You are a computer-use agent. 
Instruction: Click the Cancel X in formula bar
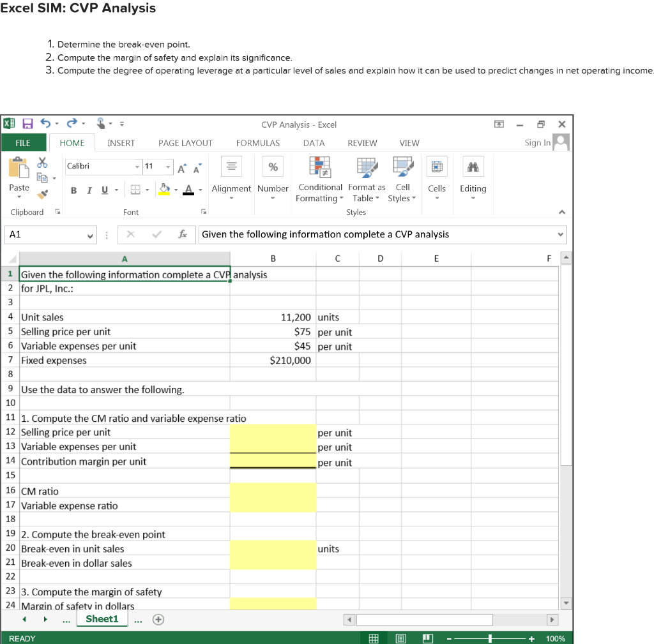pyautogui.click(x=130, y=234)
